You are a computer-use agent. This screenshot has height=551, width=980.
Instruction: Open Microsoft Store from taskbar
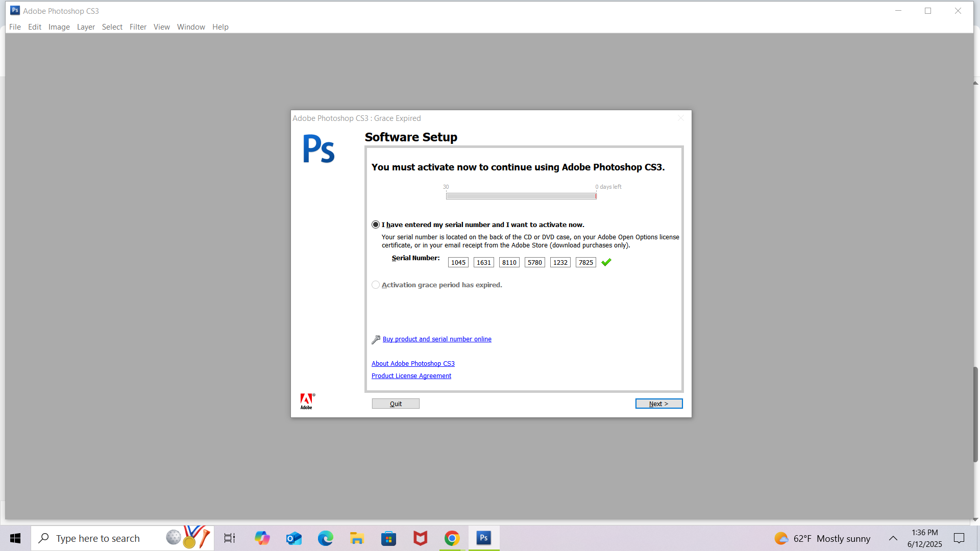click(x=388, y=538)
